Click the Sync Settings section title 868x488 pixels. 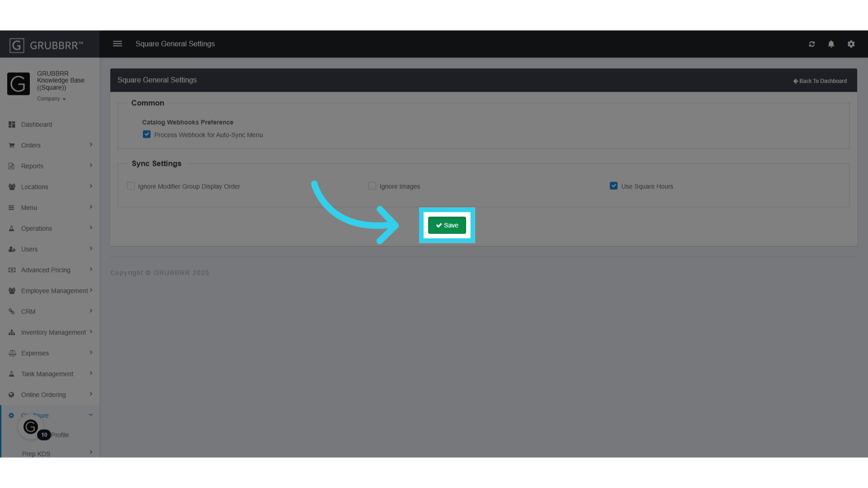pyautogui.click(x=156, y=164)
